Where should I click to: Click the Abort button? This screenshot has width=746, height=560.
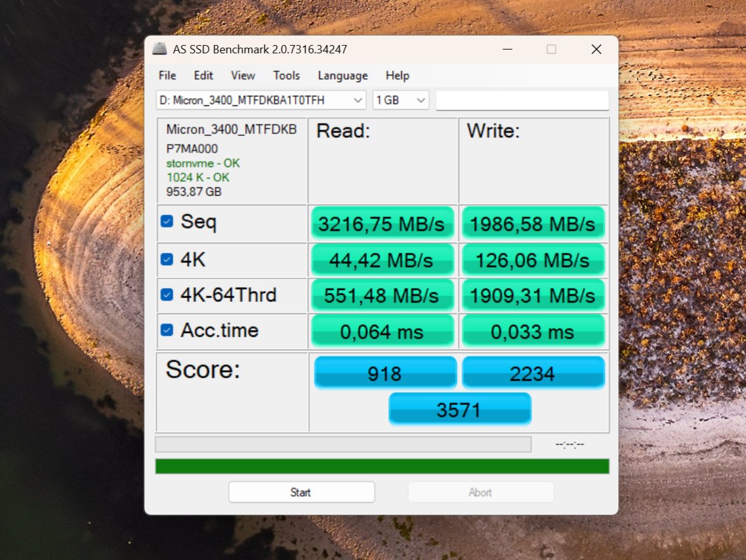pos(480,492)
